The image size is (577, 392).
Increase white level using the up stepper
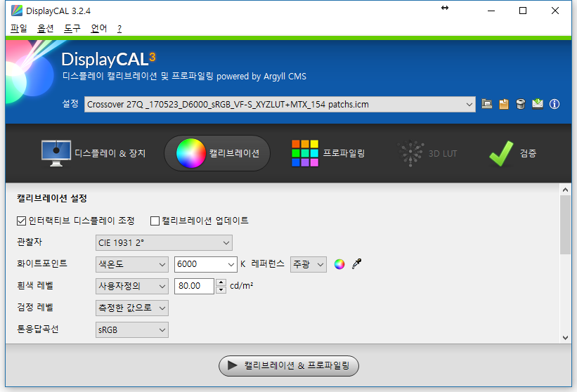pyautogui.click(x=221, y=282)
